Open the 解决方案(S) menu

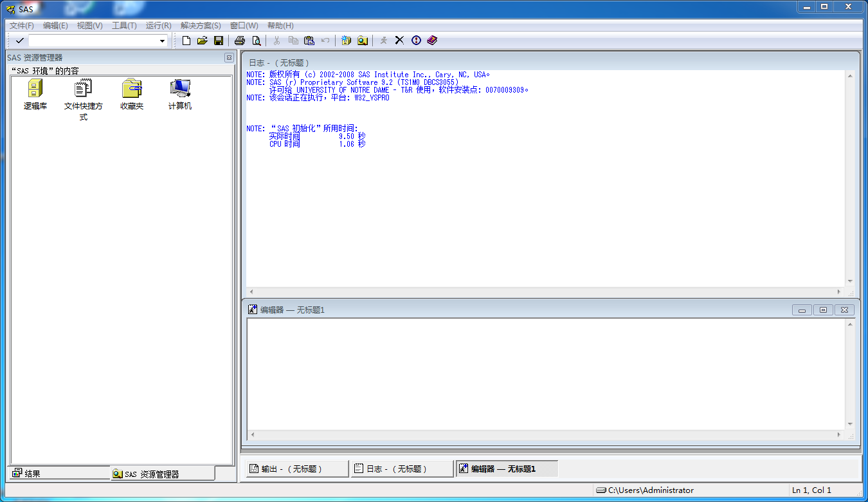click(201, 26)
